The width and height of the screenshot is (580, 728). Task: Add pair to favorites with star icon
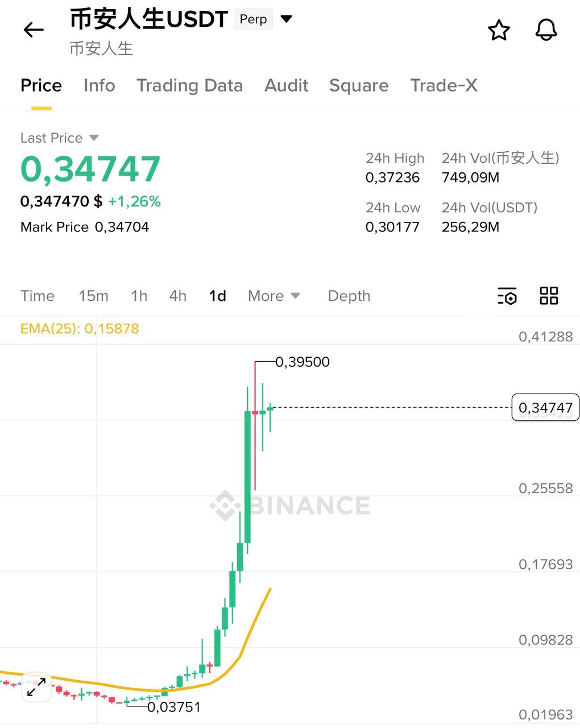499,30
